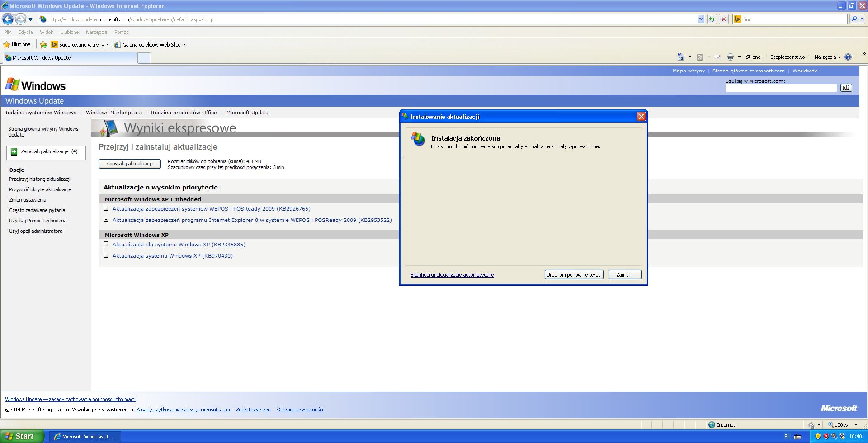Open Zmień ustawienia sidebar link
Screen dimensions: 868x443
click(x=28, y=200)
